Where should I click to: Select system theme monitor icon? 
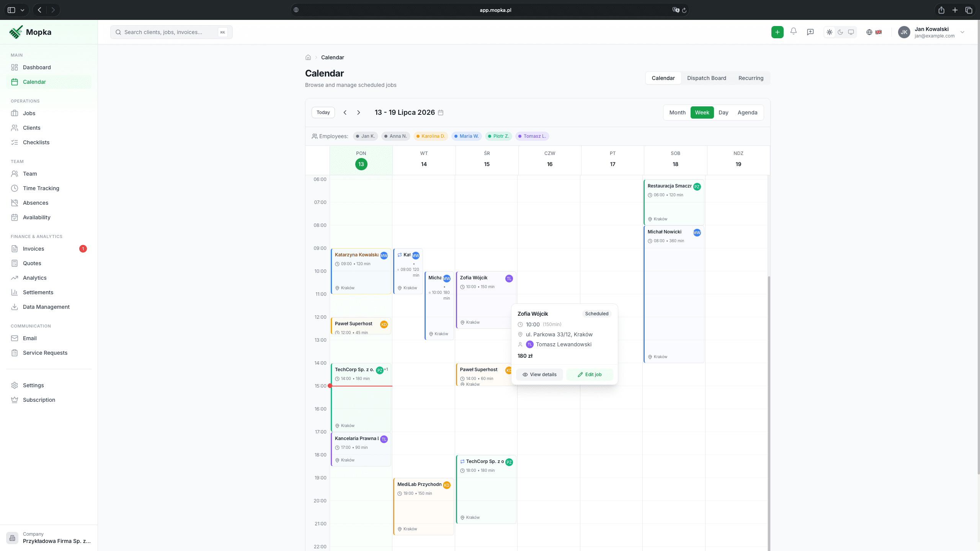(x=851, y=32)
